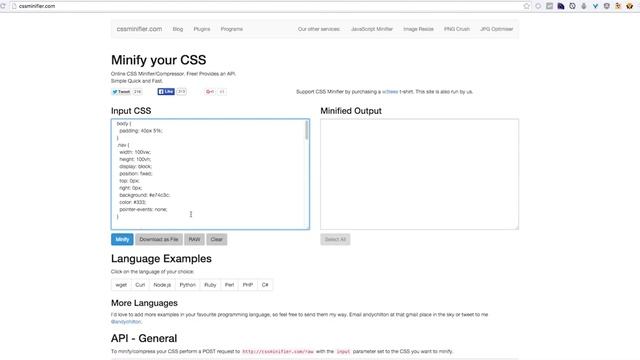Image resolution: width=640 pixels, height=360 pixels.
Task: Open the Programs nav item
Action: click(x=231, y=29)
